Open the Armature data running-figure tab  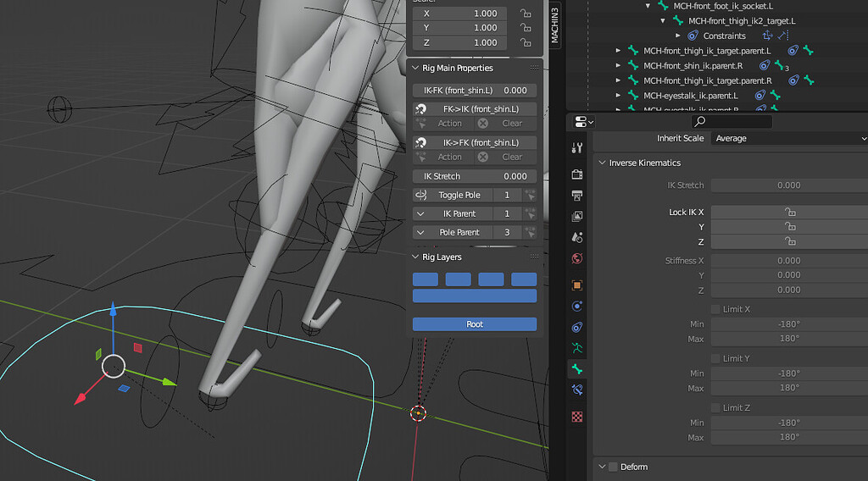pos(576,348)
